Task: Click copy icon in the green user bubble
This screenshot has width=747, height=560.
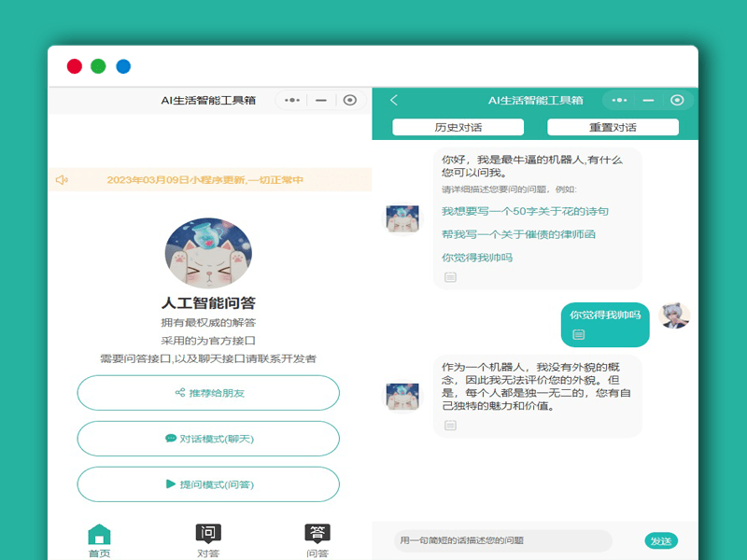Action: coord(578,335)
